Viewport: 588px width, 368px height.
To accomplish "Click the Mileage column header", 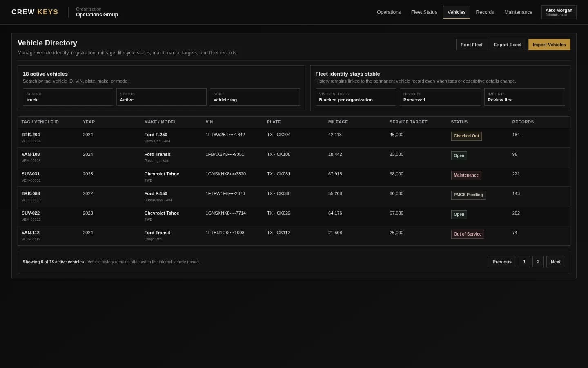I will (338, 122).
